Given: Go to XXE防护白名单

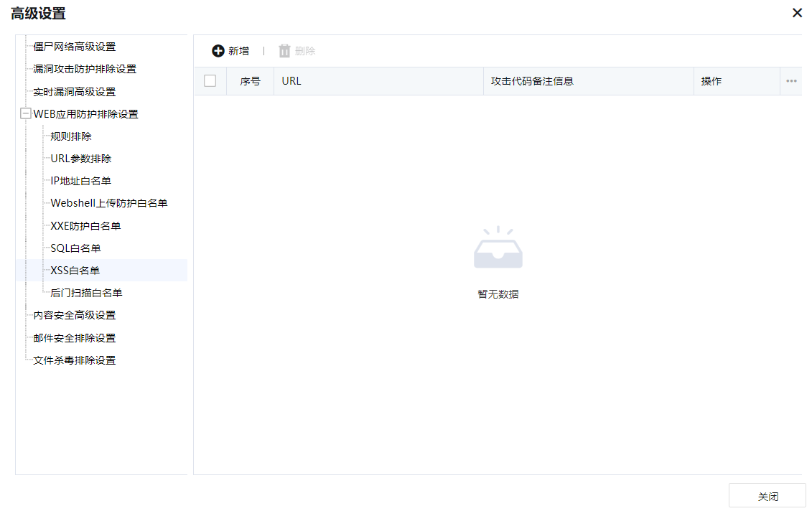Looking at the screenshot, I should [85, 226].
